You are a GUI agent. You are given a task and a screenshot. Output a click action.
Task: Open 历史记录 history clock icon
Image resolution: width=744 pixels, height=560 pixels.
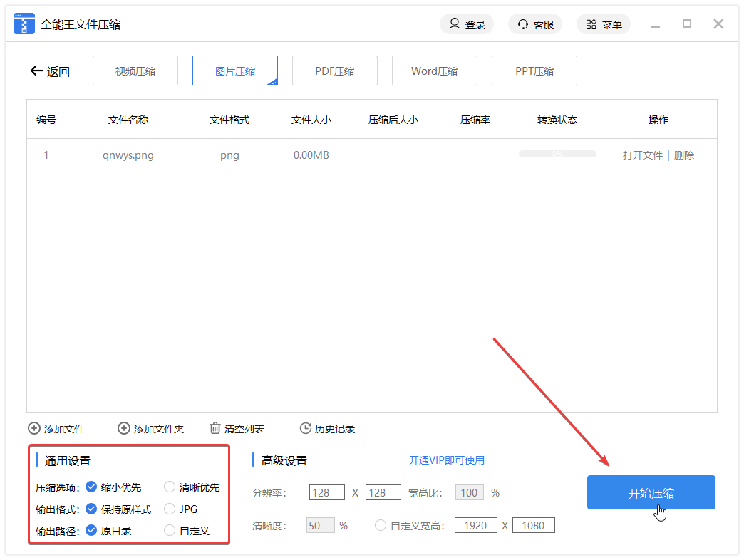[x=305, y=429]
